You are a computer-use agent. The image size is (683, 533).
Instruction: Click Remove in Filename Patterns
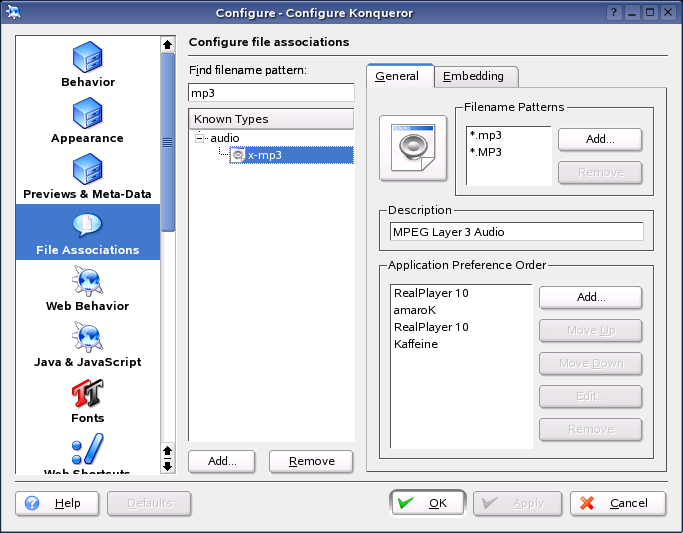pyautogui.click(x=600, y=172)
